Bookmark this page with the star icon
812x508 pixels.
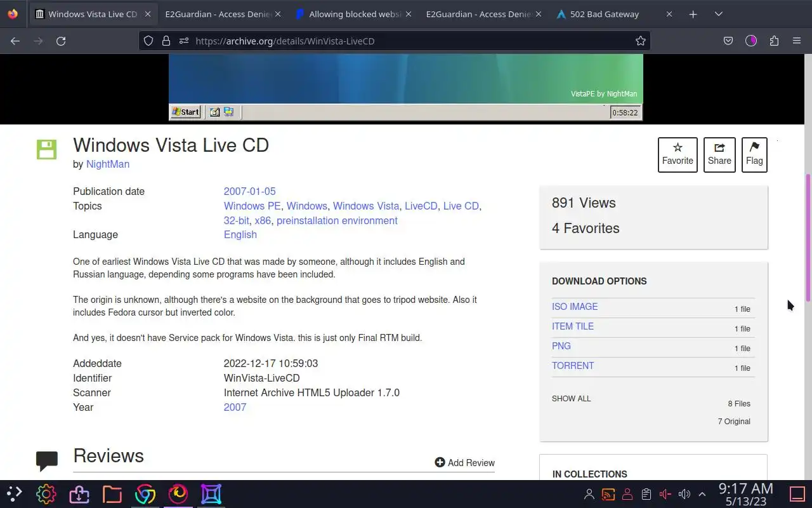click(641, 41)
